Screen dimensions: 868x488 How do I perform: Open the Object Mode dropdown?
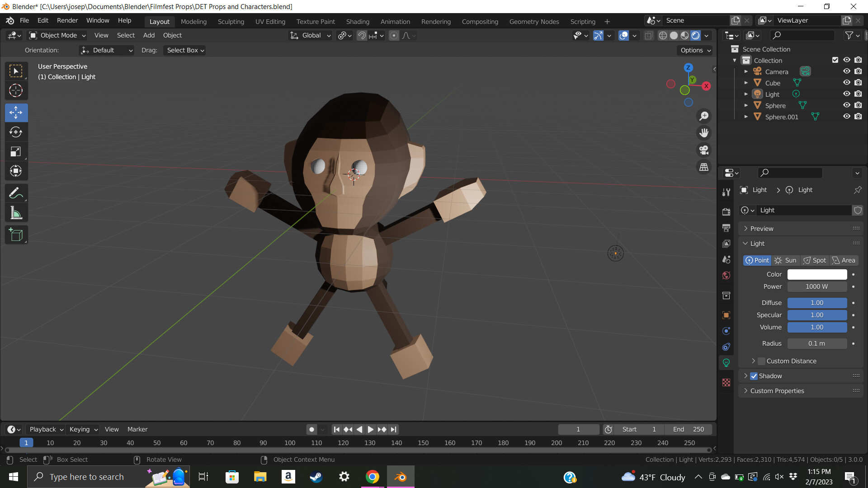(x=57, y=35)
